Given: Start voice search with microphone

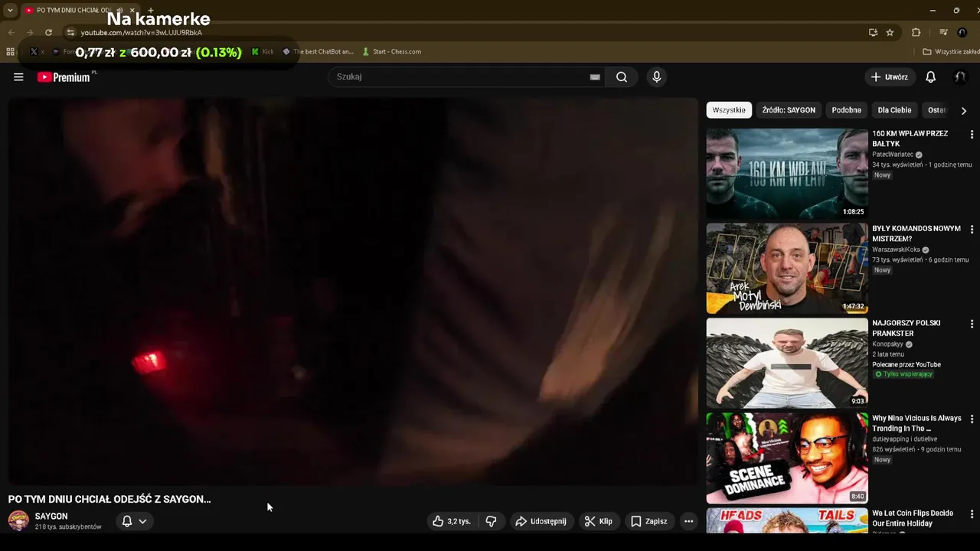Looking at the screenshot, I should tap(656, 77).
